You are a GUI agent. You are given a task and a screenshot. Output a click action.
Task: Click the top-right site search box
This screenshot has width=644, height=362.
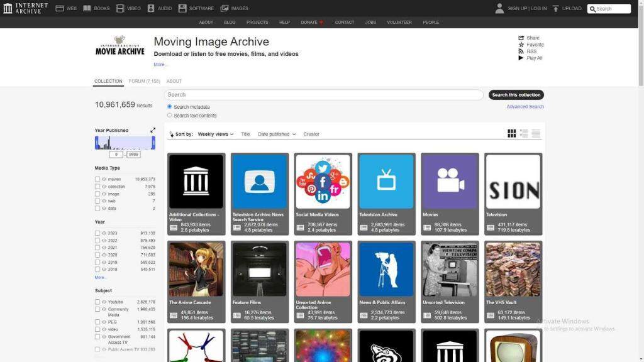[609, 9]
